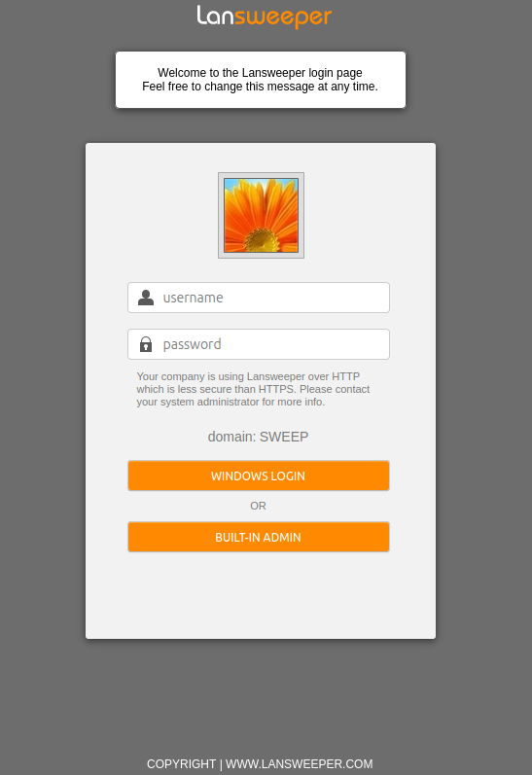Click the white 'Lan' part of the logo
This screenshot has height=775, width=532.
215,16
